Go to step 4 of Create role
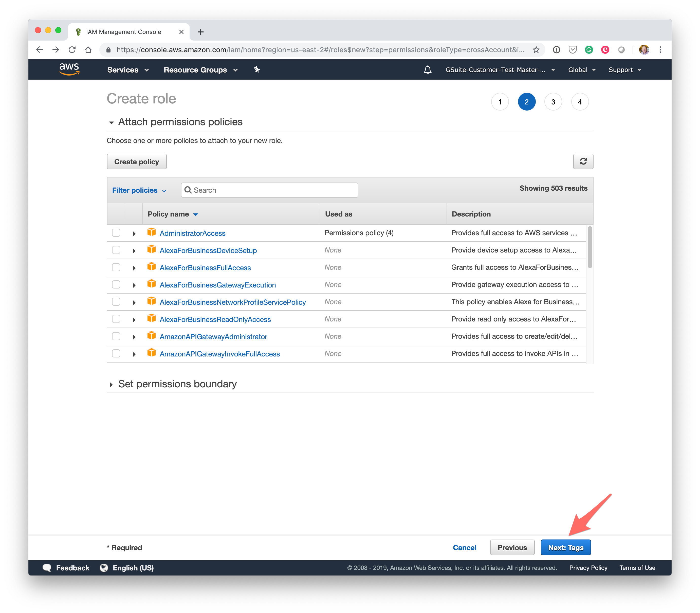700x613 pixels. (x=580, y=102)
